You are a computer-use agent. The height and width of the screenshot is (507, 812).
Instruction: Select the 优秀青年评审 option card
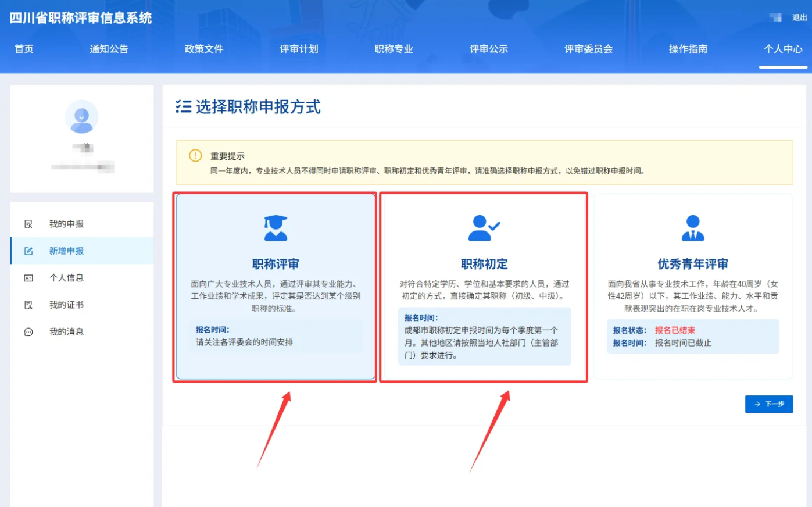[x=692, y=287]
